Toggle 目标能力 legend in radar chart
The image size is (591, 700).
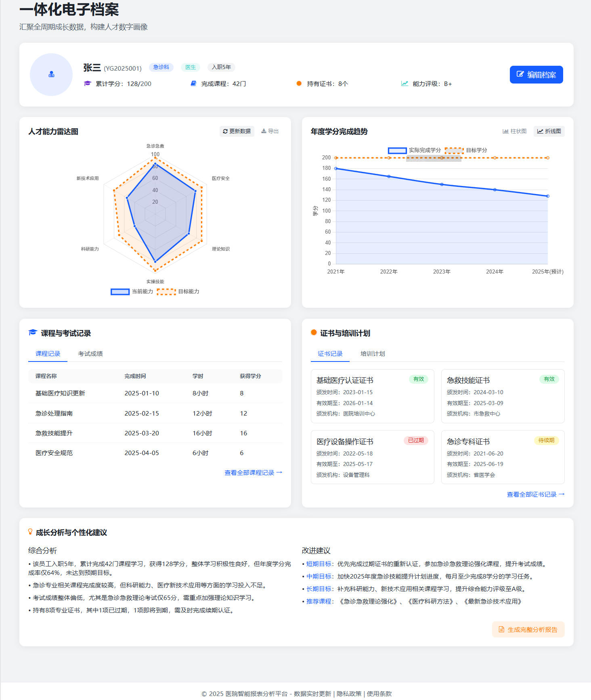178,292
